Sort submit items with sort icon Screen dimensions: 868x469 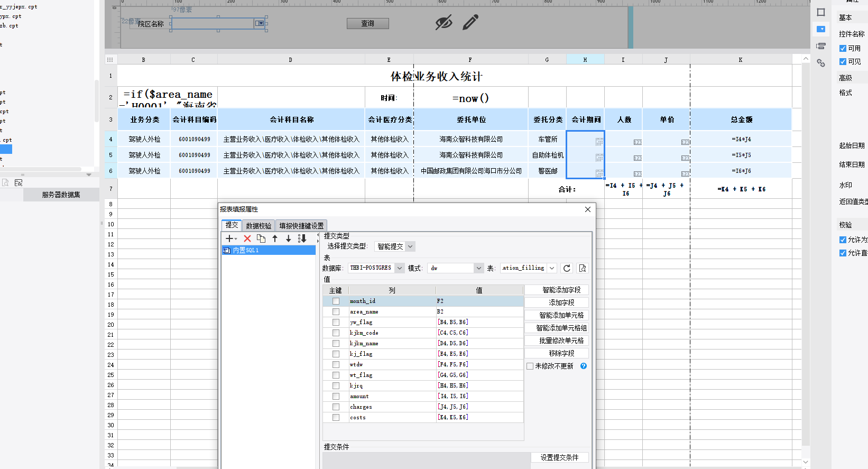[x=302, y=238]
